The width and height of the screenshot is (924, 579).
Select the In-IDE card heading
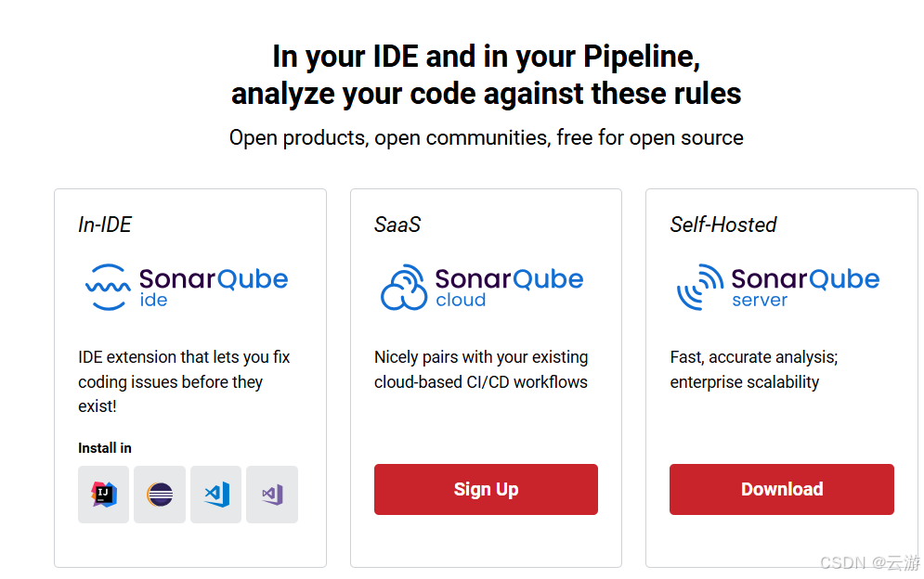pos(105,225)
